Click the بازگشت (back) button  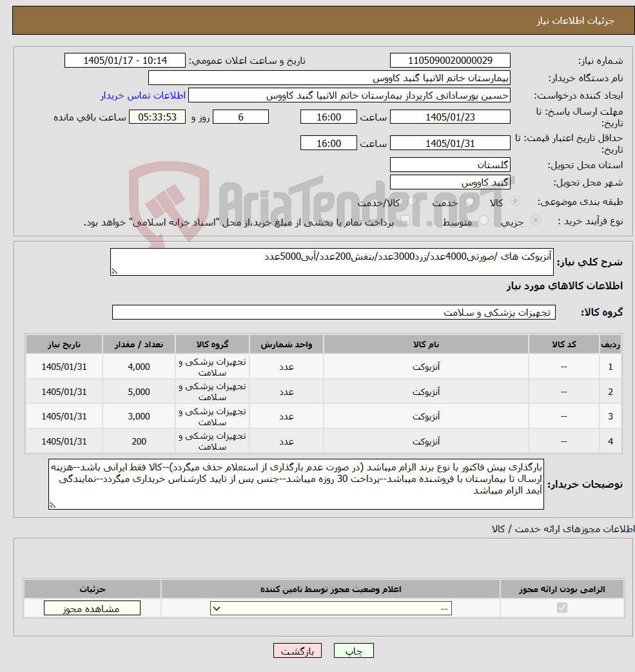click(297, 651)
